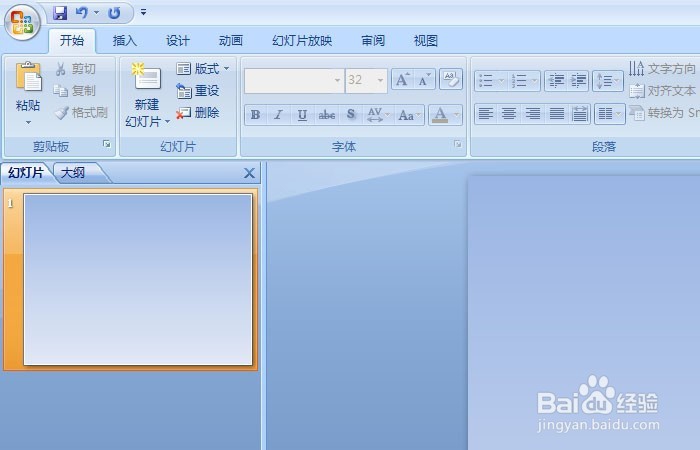Click the 格式刷 format painter
700x450 pixels.
tap(81, 112)
